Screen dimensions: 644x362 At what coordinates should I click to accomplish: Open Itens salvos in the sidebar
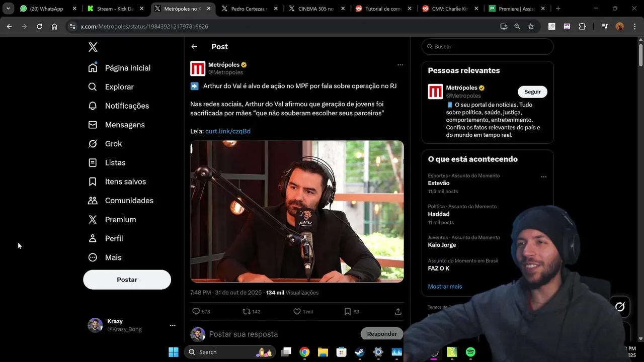click(117, 182)
